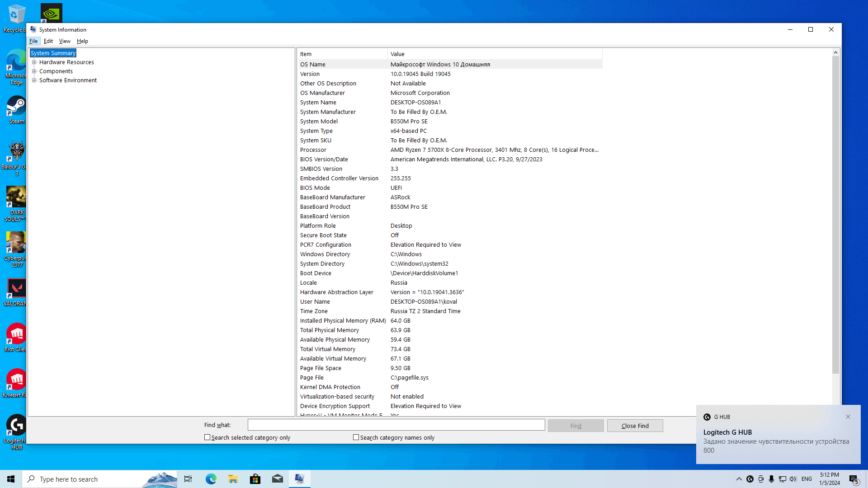868x488 pixels.
Task: Expand the Software Environment node
Action: 34,80
